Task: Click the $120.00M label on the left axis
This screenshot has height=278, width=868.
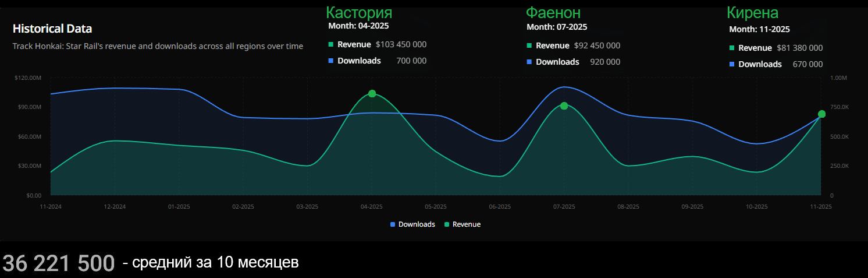Action: click(x=29, y=78)
